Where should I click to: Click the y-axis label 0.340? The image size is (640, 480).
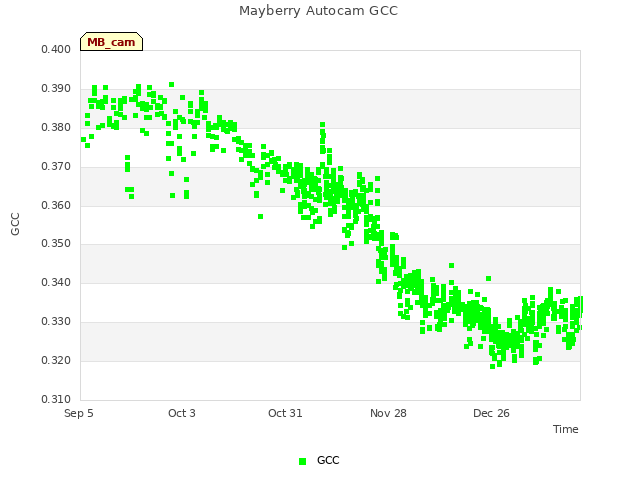56,282
